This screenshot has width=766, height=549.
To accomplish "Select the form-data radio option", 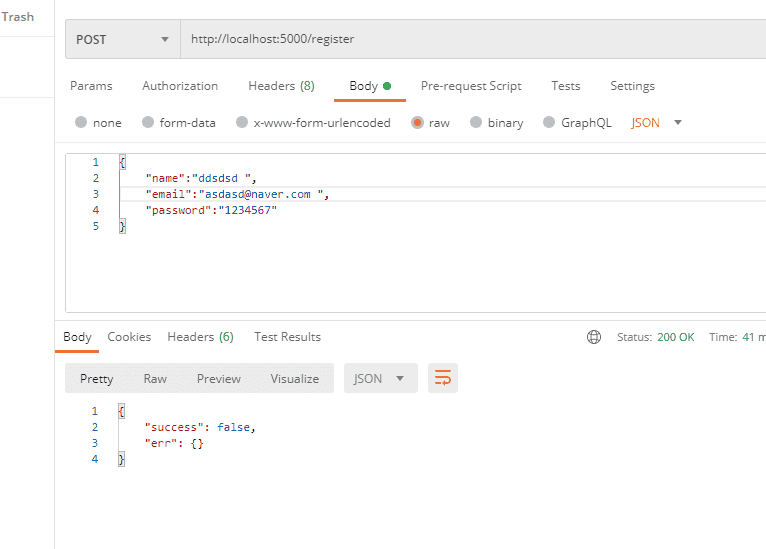I will coord(149,123).
